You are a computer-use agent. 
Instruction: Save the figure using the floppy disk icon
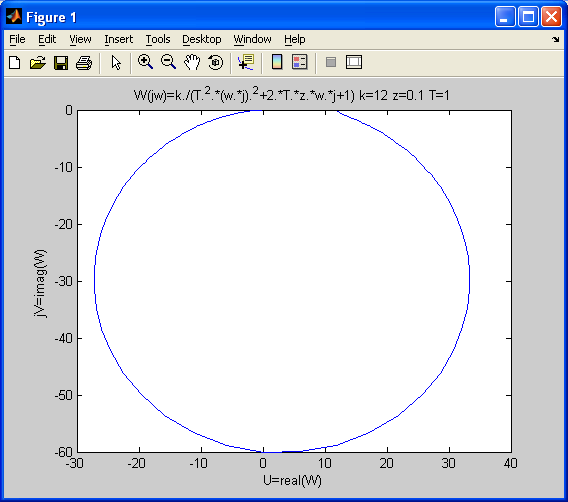[x=61, y=62]
